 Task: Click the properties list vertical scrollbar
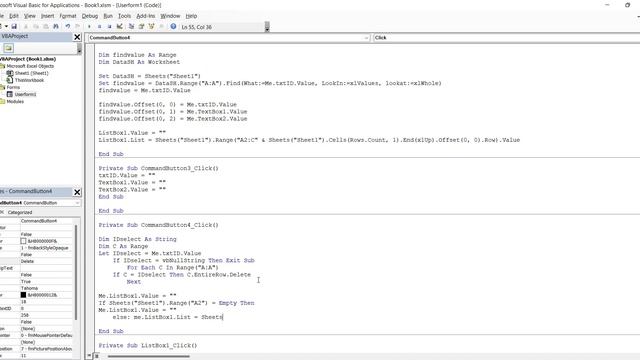point(76,271)
